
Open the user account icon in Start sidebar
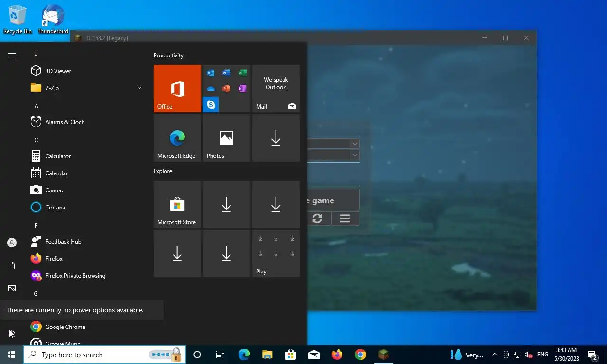[12, 243]
